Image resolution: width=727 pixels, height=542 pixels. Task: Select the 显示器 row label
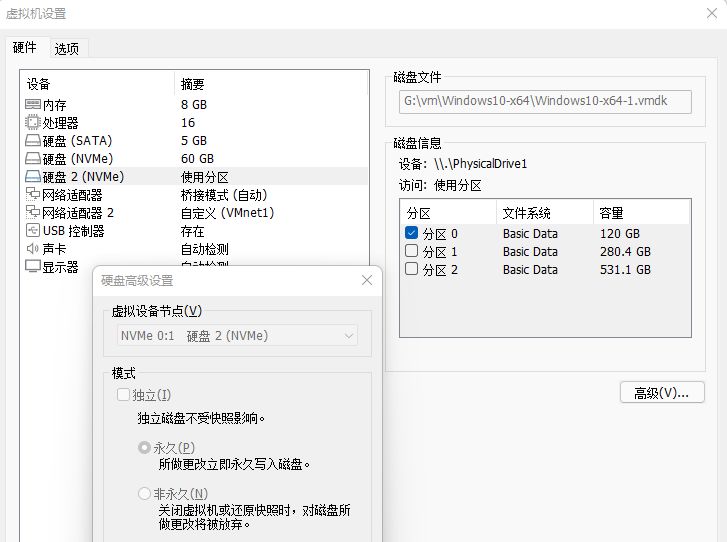coord(60,267)
